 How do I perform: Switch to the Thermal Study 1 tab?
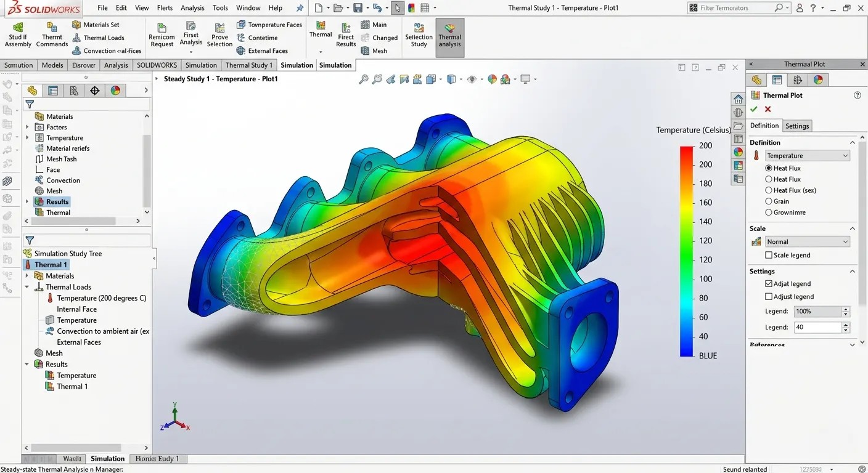(248, 65)
